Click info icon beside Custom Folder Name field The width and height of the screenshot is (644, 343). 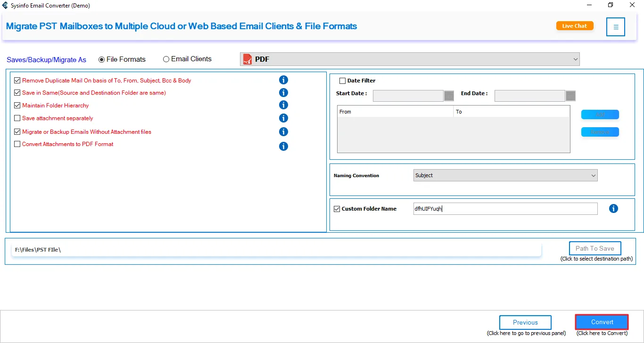613,209
